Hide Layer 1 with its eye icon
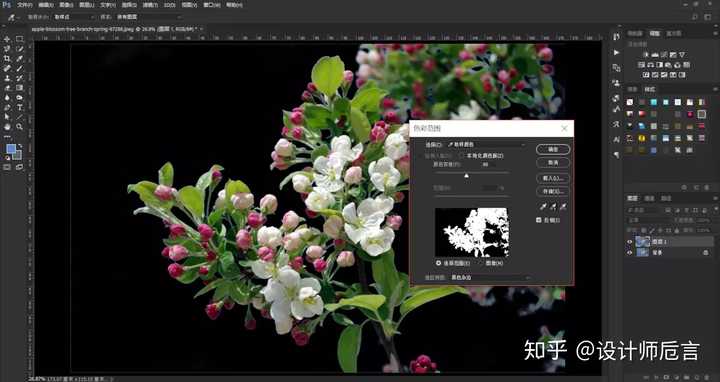 click(630, 242)
